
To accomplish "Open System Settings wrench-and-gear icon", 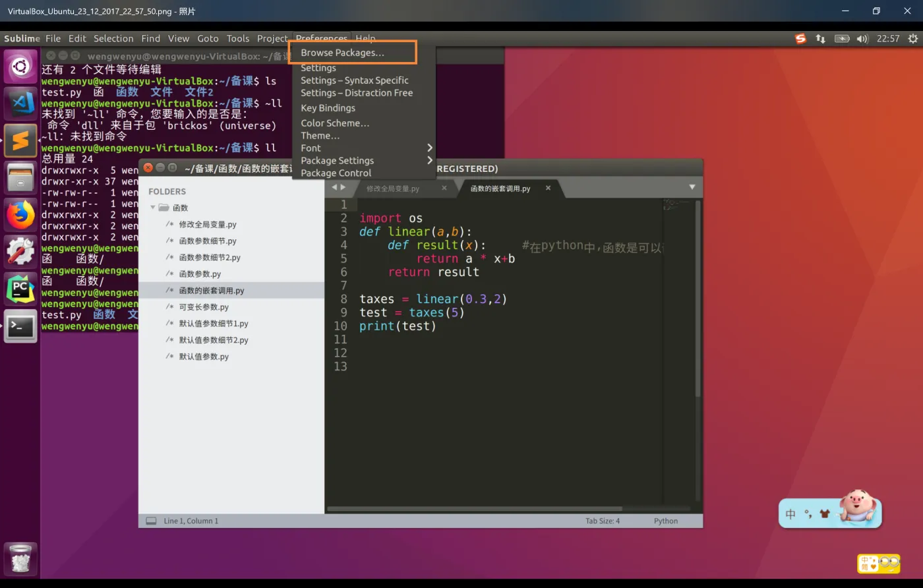I will 20,251.
